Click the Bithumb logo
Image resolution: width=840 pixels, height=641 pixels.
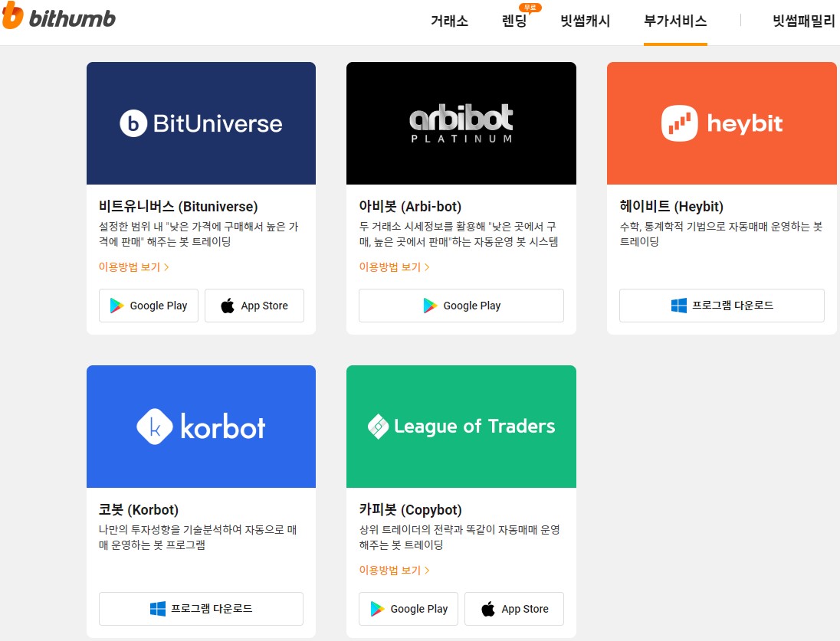point(59,17)
